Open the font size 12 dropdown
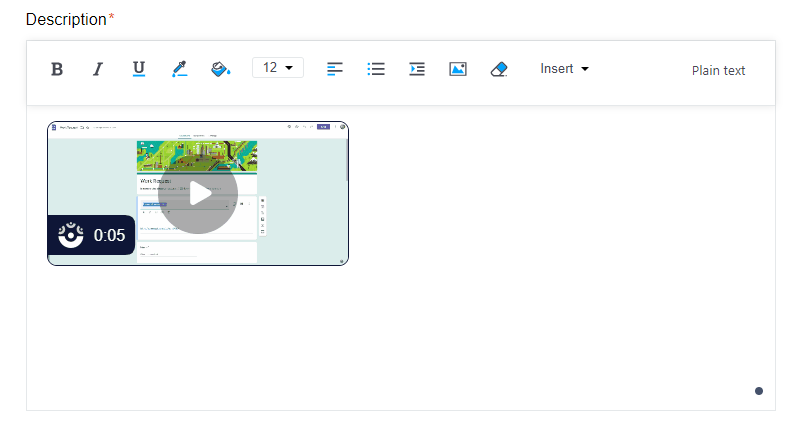The width and height of the screenshot is (801, 423). (x=278, y=67)
